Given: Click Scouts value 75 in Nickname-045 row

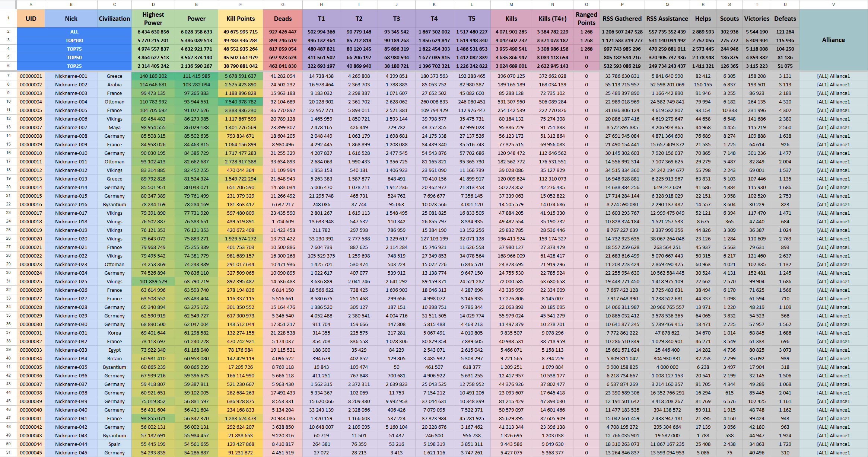Looking at the screenshot, I should [x=729, y=453].
